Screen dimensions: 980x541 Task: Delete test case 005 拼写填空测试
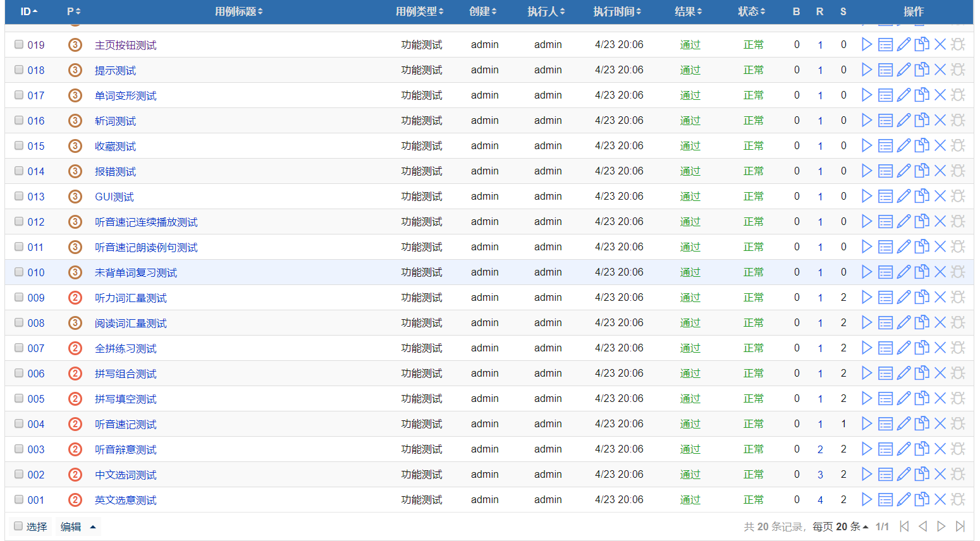tap(940, 398)
